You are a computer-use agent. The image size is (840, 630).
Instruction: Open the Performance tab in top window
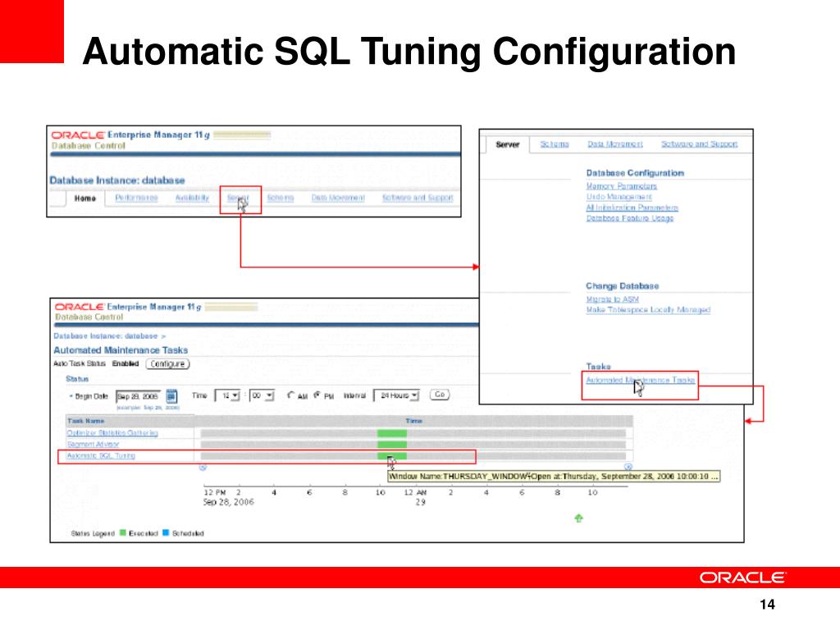click(x=137, y=198)
